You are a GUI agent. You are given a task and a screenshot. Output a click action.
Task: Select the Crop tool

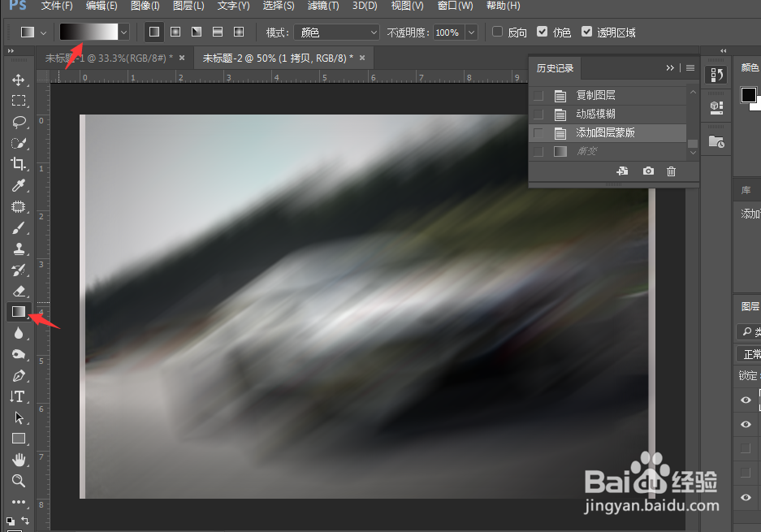(x=19, y=163)
